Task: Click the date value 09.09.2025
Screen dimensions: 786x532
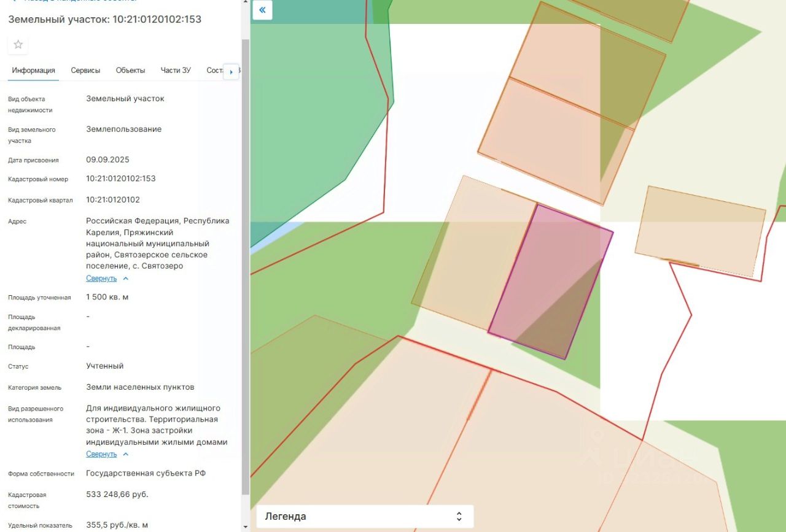Action: point(107,160)
